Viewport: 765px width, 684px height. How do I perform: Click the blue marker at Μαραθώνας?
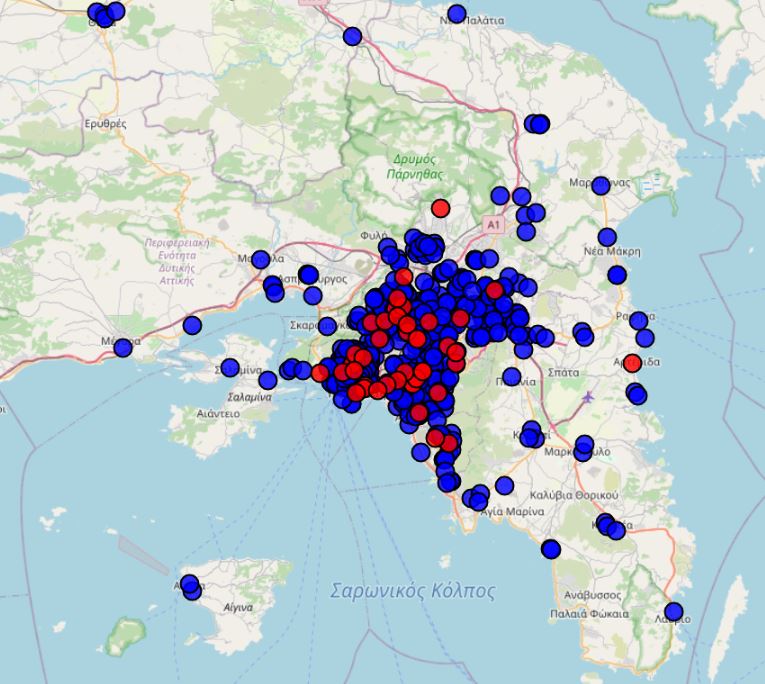pos(600,185)
